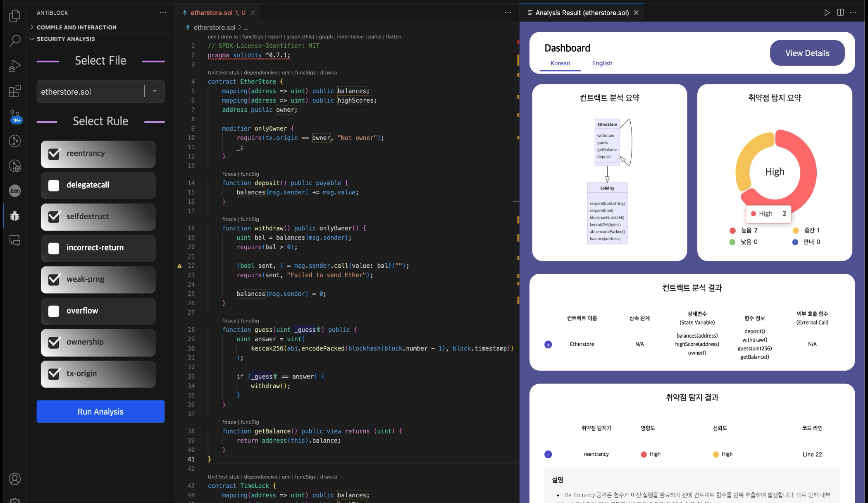868x503 pixels.
Task: Switch dashboard to English tab
Action: tap(602, 63)
